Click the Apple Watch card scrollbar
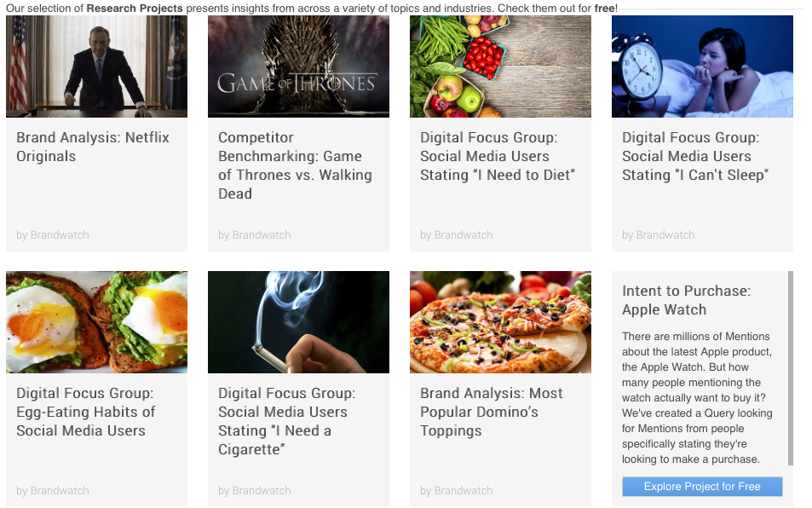Screen dimensions: 812x508 click(790, 368)
